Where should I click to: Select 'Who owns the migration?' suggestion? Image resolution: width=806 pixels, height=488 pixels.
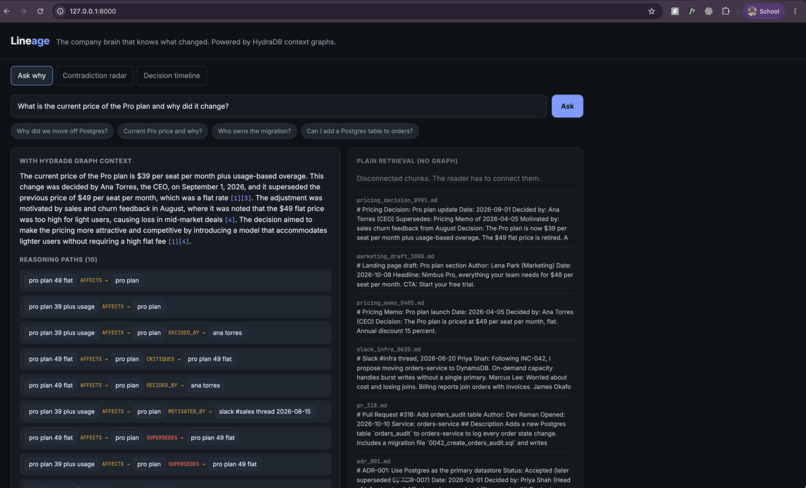click(x=254, y=131)
